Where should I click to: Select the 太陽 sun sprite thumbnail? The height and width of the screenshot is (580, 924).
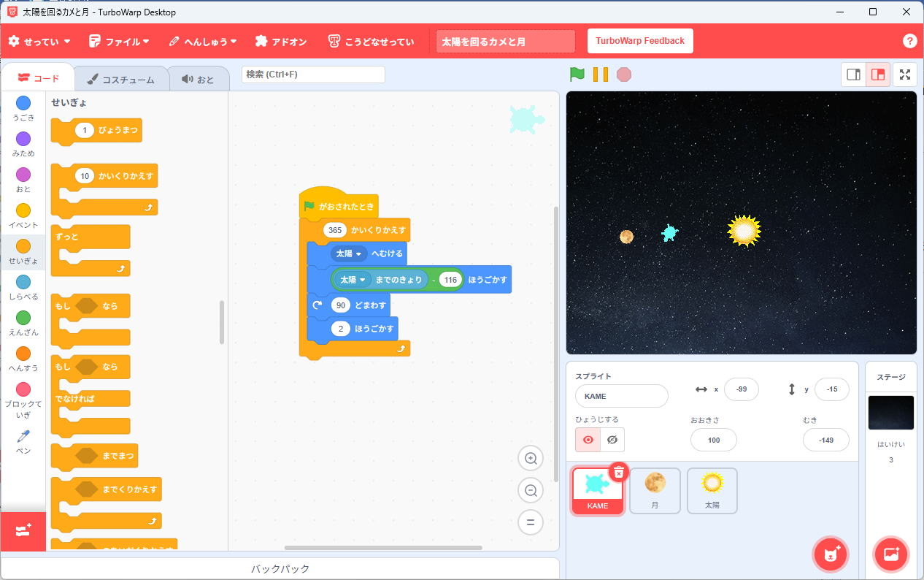712,491
